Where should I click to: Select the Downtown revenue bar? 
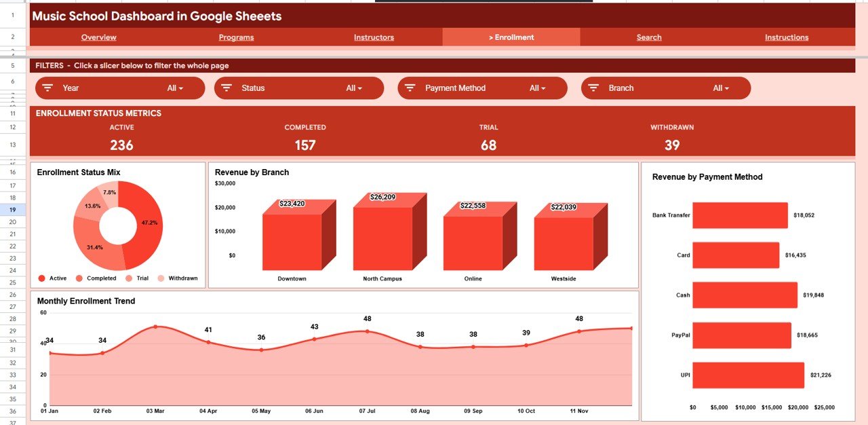tap(292, 242)
